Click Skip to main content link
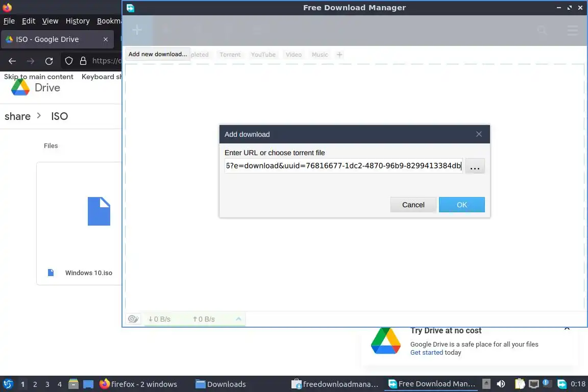Viewport: 588px width, 392px height. [x=39, y=77]
